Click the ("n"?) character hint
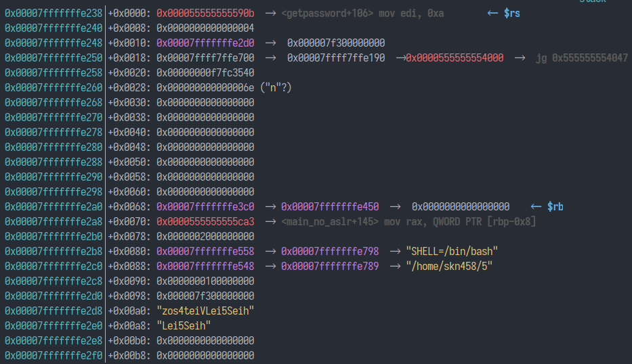Image resolution: width=632 pixels, height=364 pixels. (276, 88)
